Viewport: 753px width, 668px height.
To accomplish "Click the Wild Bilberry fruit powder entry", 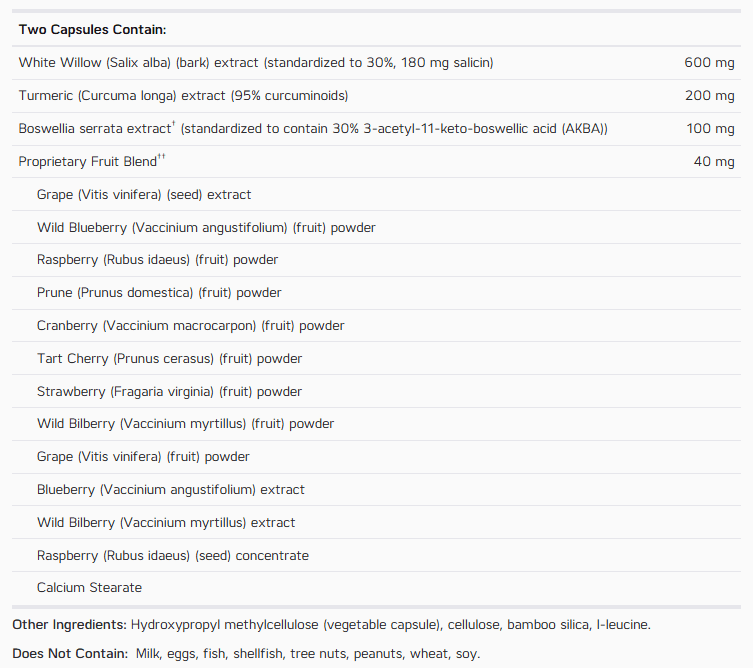I will coord(185,424).
